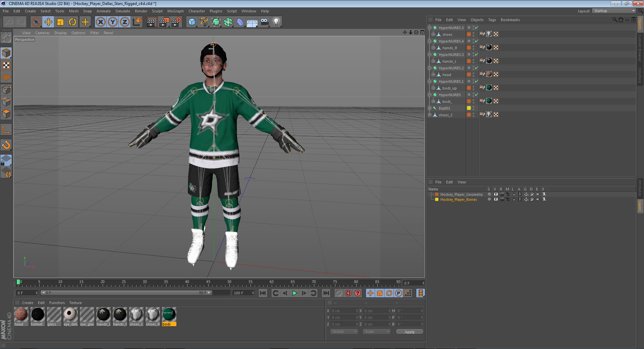Toggle Hockey_Player_Bones layer visibility eye
The width and height of the screenshot is (644, 349).
tap(496, 199)
